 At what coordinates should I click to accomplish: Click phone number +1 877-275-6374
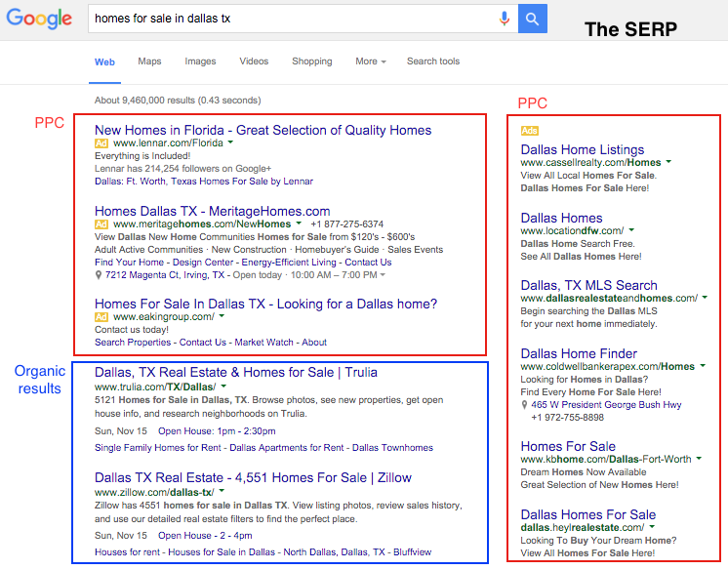click(x=346, y=224)
